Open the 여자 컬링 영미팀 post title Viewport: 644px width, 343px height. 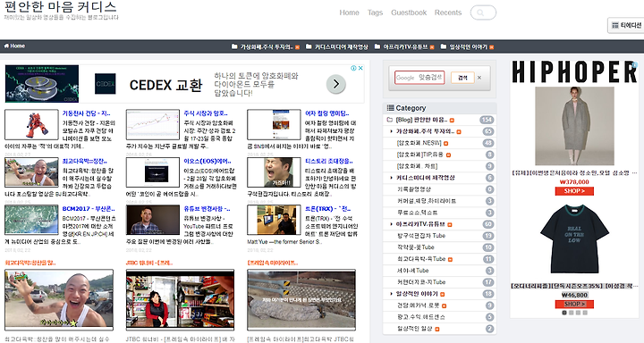[327, 113]
